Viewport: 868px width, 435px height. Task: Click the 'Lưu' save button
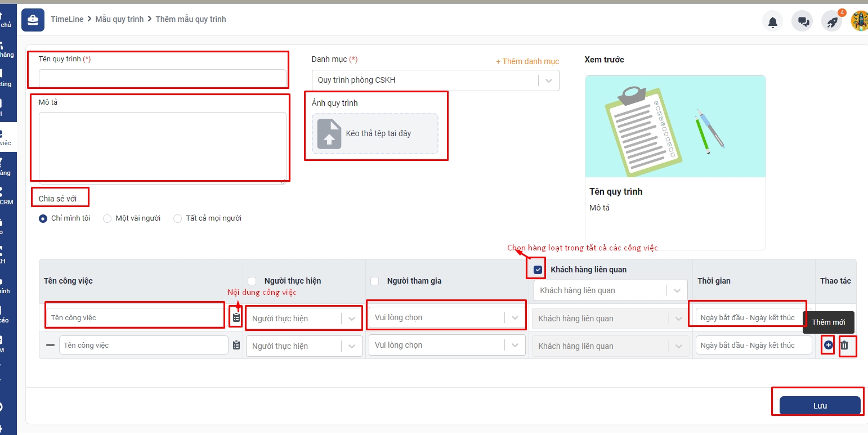tap(820, 406)
